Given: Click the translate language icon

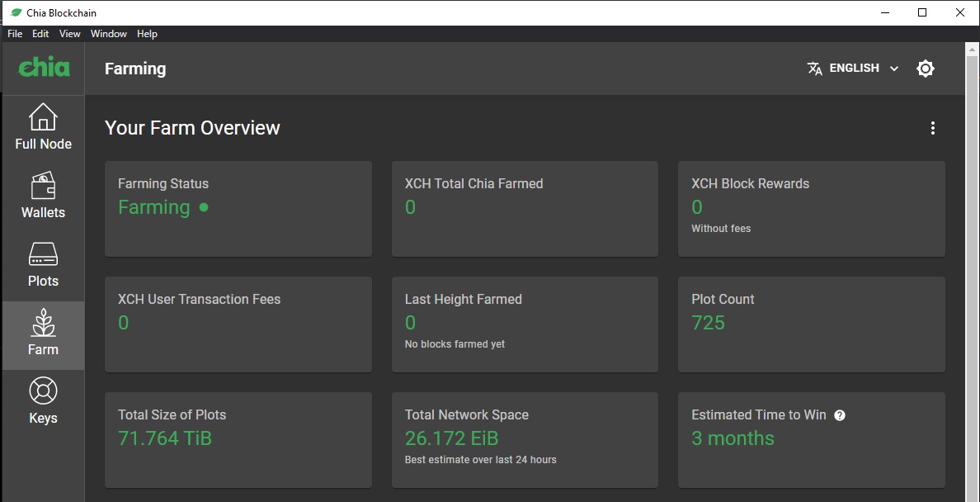Looking at the screenshot, I should coord(814,69).
